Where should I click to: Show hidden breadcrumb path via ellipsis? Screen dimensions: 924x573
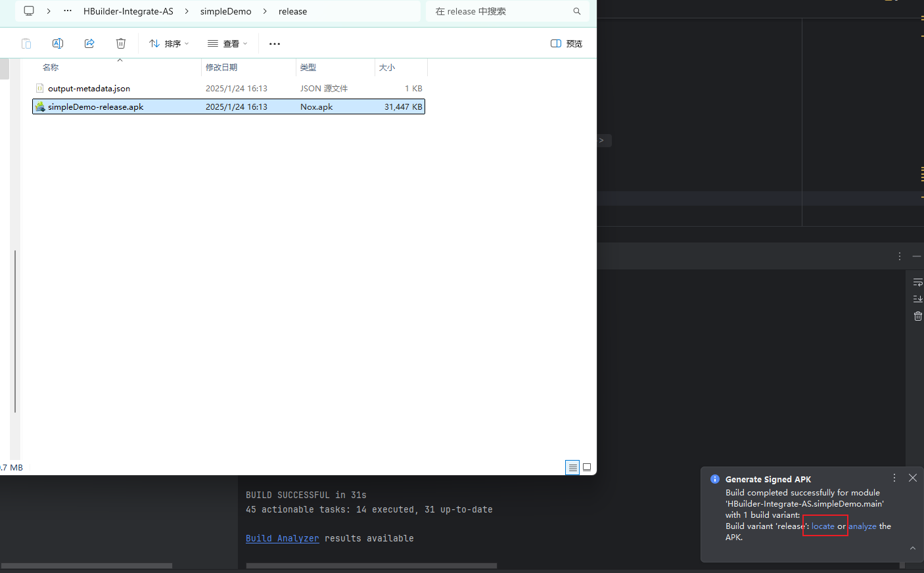pyautogui.click(x=68, y=11)
